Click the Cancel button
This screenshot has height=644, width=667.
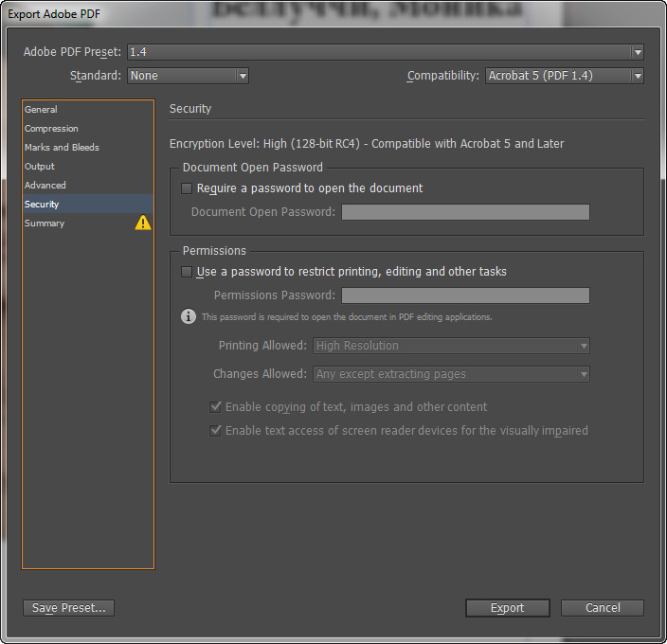pyautogui.click(x=603, y=608)
